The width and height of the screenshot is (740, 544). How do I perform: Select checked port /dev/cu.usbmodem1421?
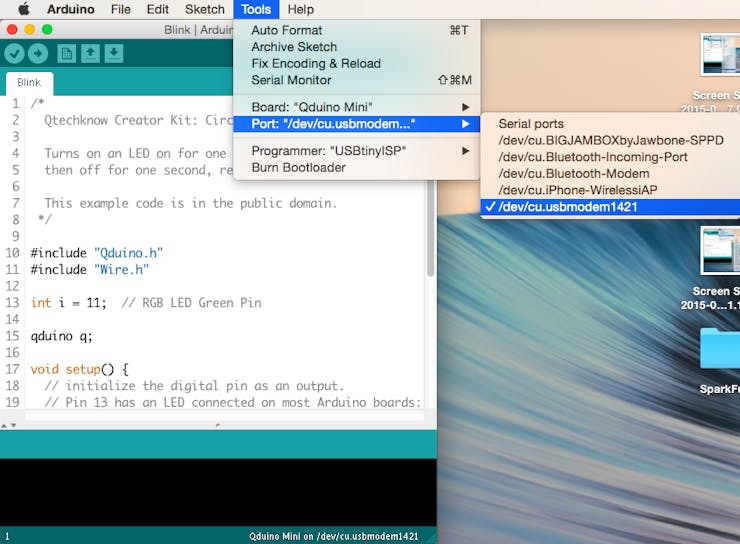coord(610,207)
